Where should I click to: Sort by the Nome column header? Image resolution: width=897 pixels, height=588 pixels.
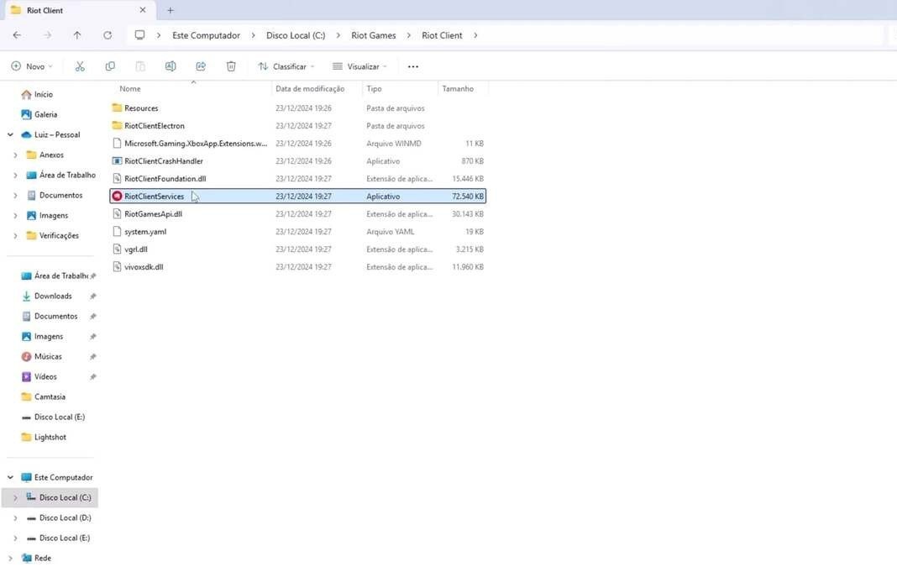point(130,89)
